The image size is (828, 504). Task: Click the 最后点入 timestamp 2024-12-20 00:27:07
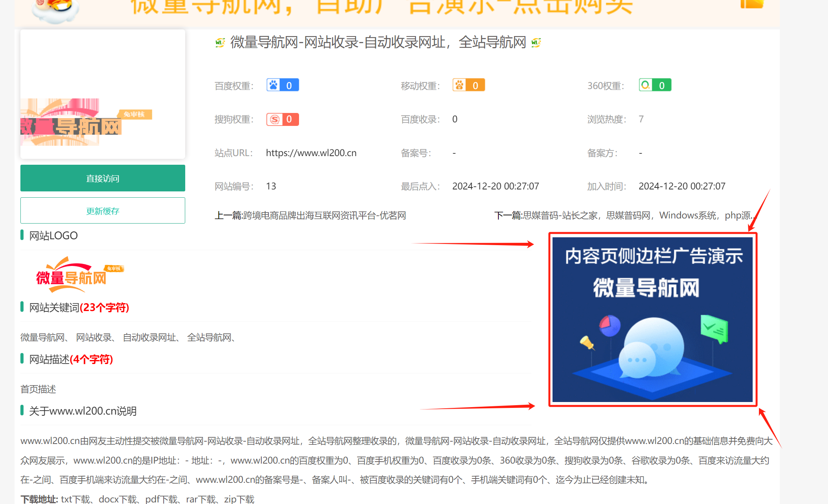pyautogui.click(x=496, y=186)
